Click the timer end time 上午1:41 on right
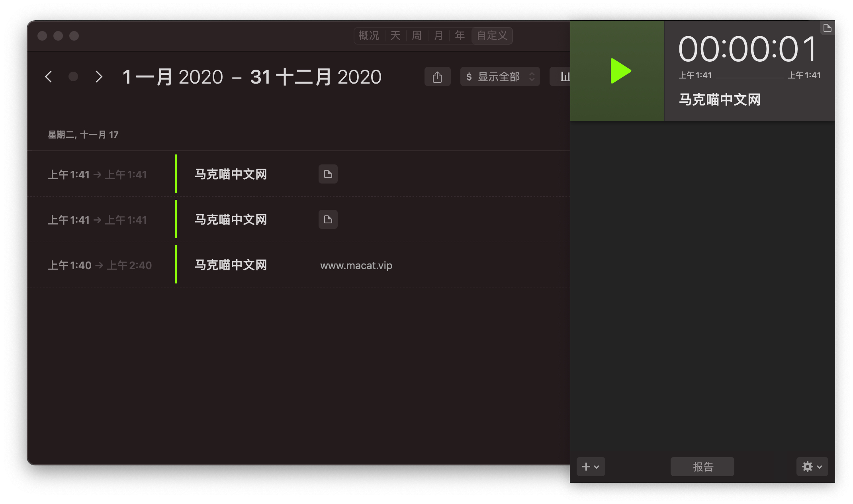 point(804,75)
